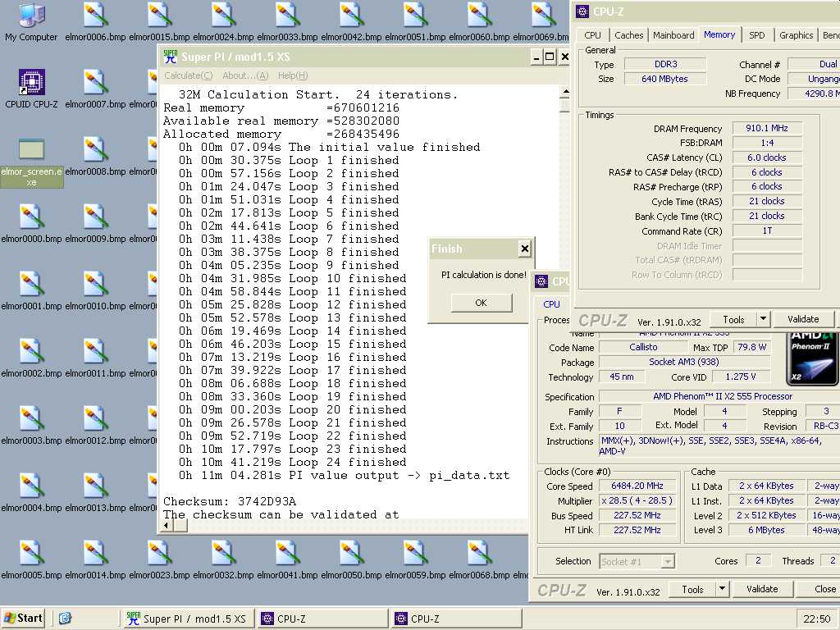Open the My Computer desktop icon
The image size is (840, 630).
31,22
